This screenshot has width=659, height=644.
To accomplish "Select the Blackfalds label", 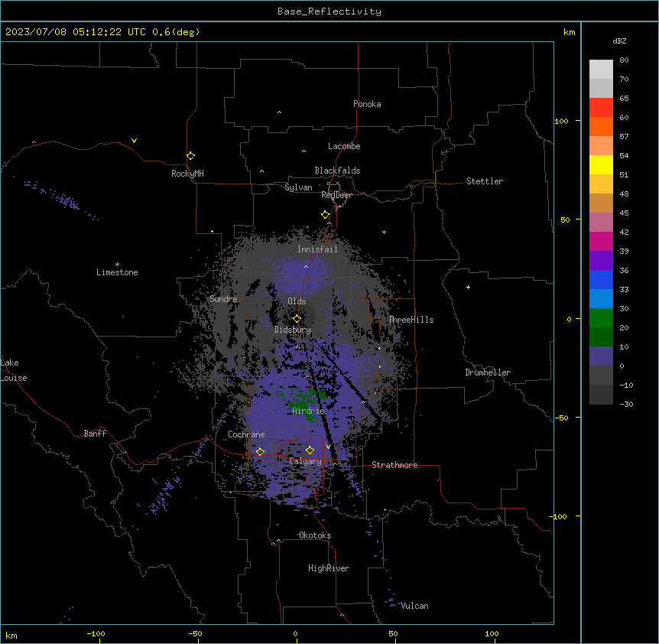I will 337,171.
